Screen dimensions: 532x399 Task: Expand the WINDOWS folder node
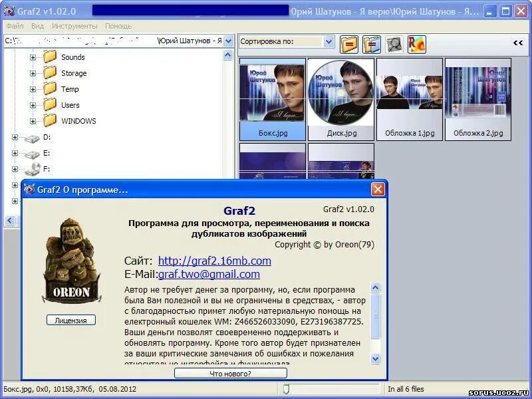[x=33, y=121]
